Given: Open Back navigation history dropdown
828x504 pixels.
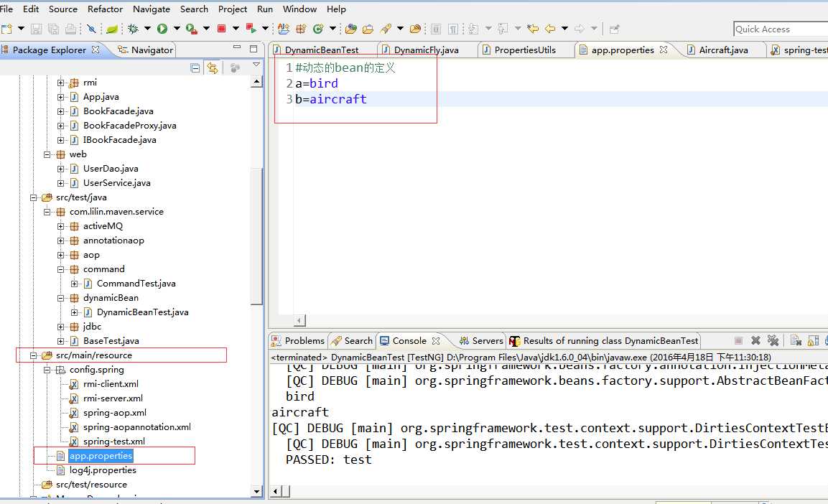Looking at the screenshot, I should 564,29.
